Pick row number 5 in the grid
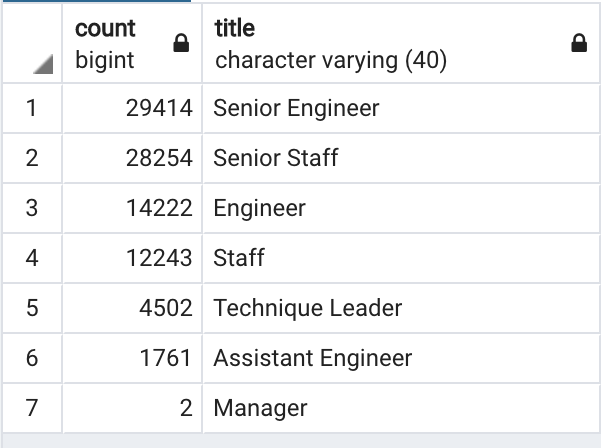The height and width of the screenshot is (448, 601). click(31, 308)
